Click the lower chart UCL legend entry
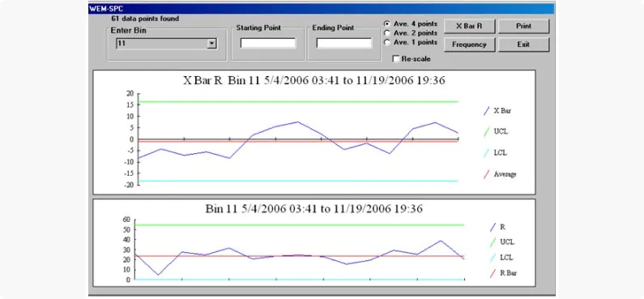The height and width of the screenshot is (299, 644). (x=502, y=242)
